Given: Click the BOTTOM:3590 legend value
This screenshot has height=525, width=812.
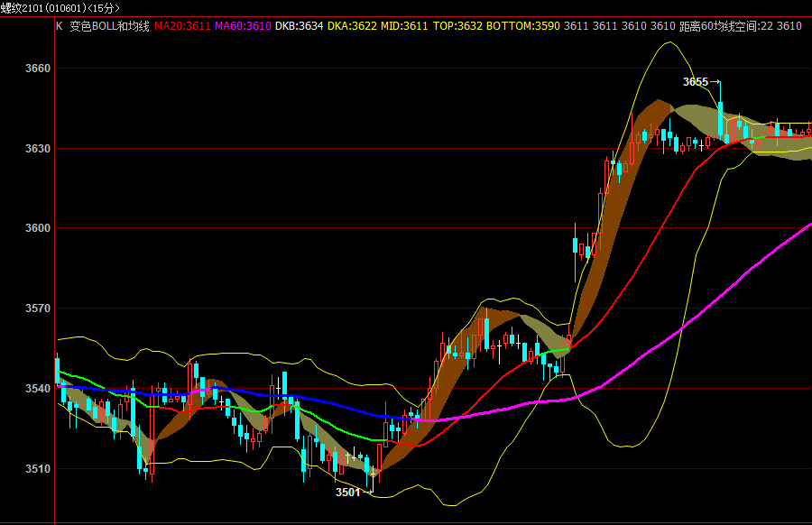Looking at the screenshot, I should tap(523, 26).
